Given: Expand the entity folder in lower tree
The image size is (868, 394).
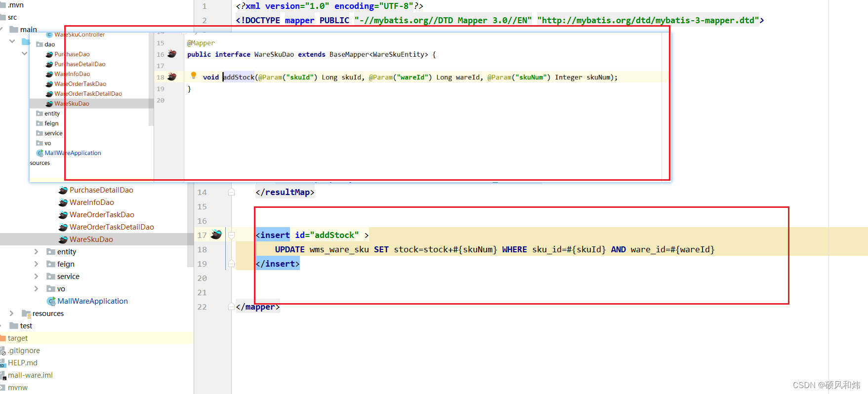Looking at the screenshot, I should pos(36,252).
